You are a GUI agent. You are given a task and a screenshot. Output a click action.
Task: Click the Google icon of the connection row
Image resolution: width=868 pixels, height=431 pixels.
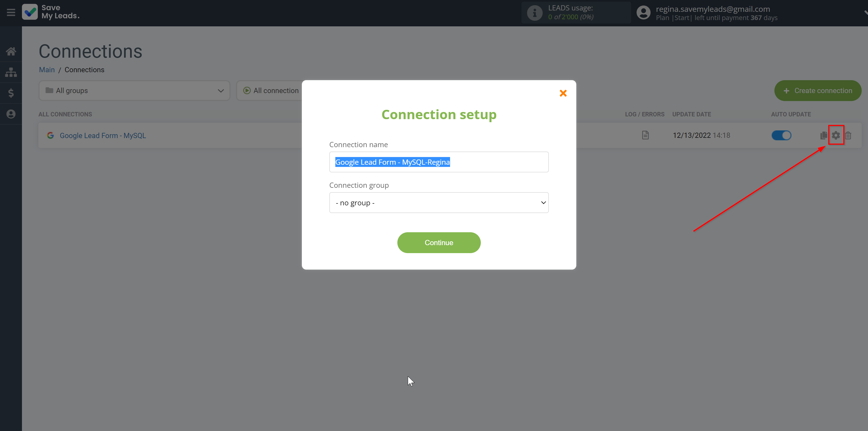pos(50,135)
